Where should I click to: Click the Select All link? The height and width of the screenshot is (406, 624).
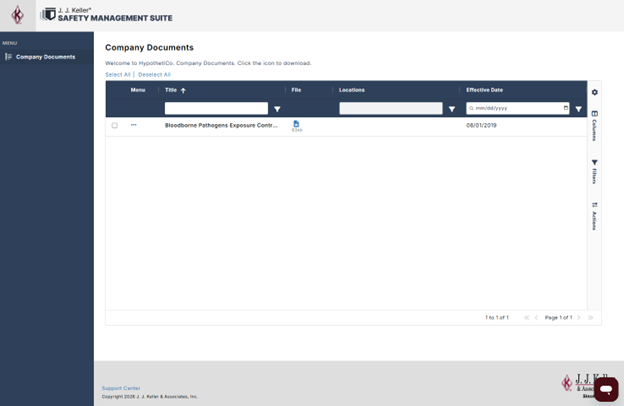pos(118,74)
